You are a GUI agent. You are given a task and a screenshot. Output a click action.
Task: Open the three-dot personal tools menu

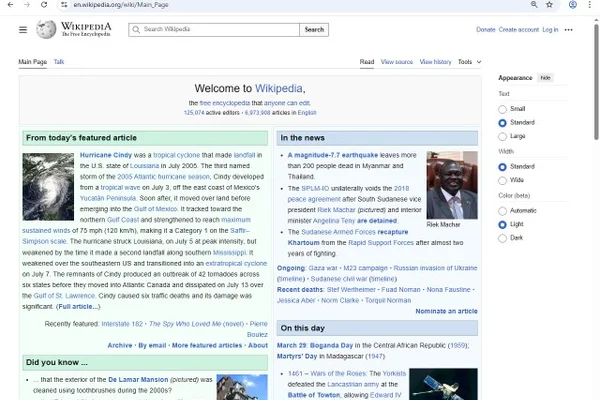coord(569,30)
